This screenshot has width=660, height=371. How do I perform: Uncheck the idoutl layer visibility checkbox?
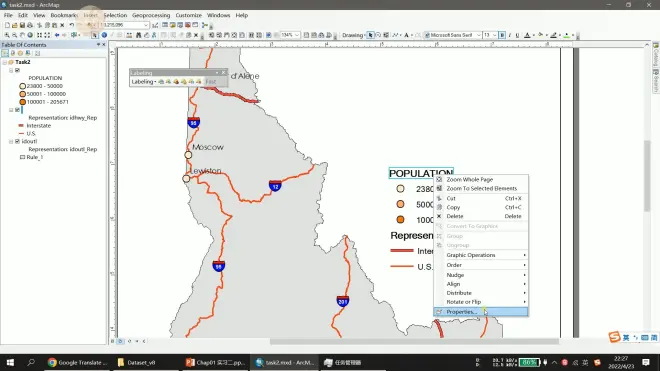(x=17, y=141)
